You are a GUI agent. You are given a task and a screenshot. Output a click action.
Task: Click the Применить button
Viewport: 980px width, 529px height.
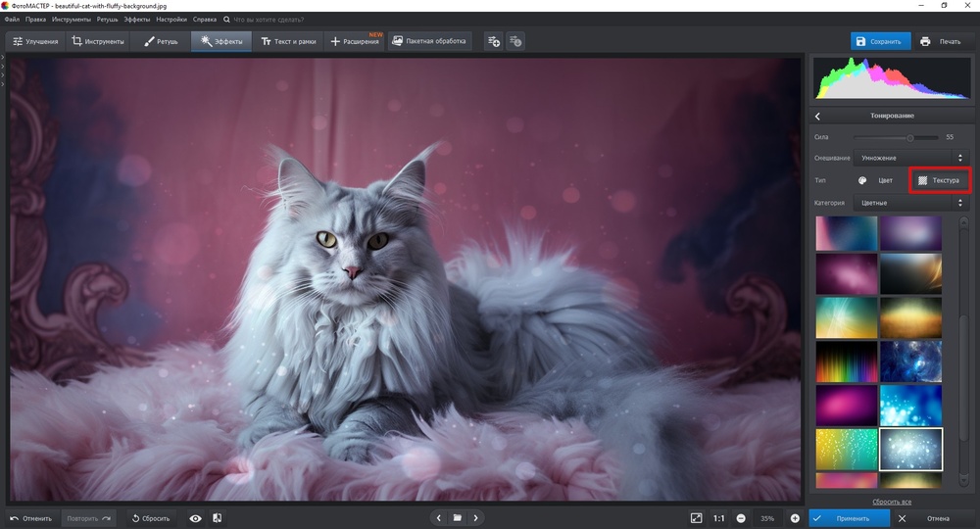tap(849, 518)
